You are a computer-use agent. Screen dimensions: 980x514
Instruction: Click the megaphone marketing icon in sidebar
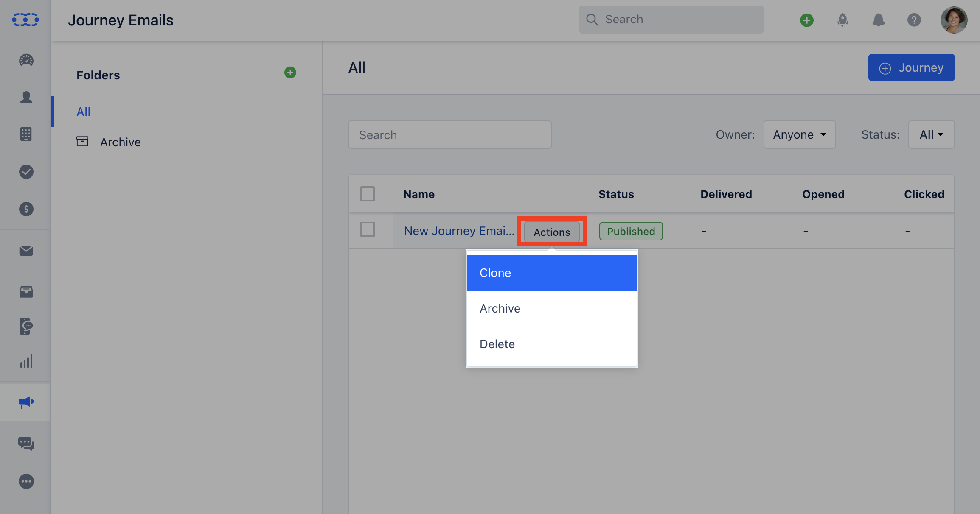[x=26, y=402]
